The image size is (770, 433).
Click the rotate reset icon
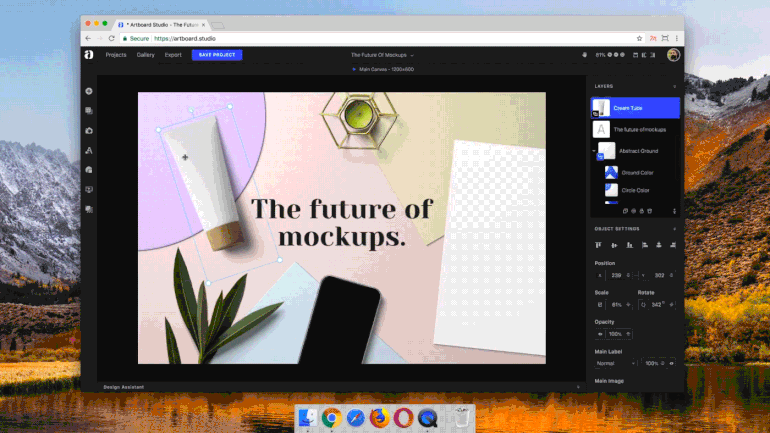pyautogui.click(x=643, y=305)
